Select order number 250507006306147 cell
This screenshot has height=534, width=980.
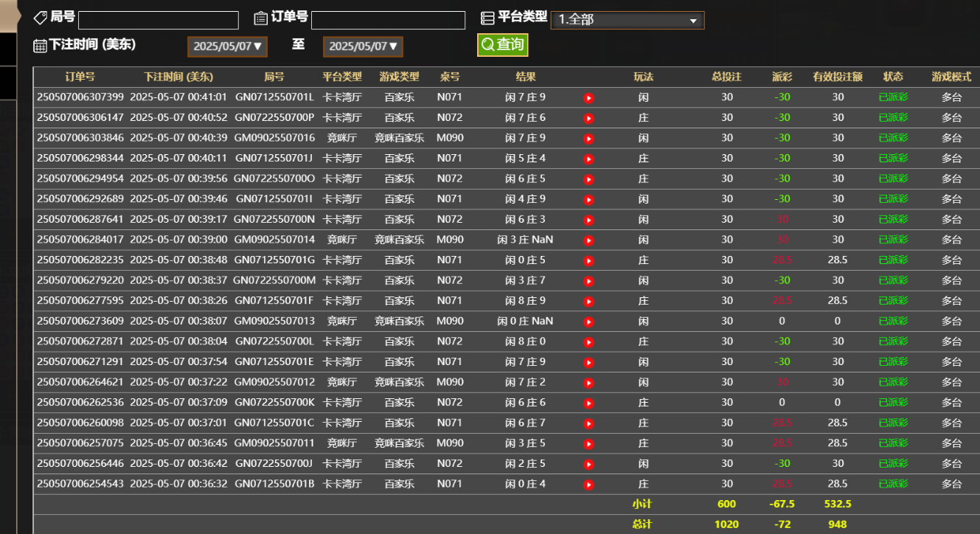pos(80,118)
